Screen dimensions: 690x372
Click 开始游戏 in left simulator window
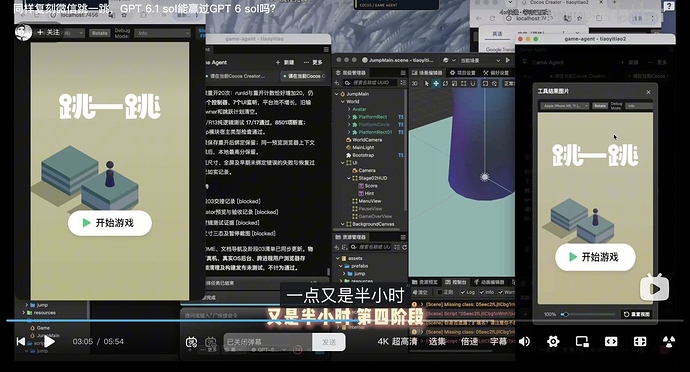(110, 223)
